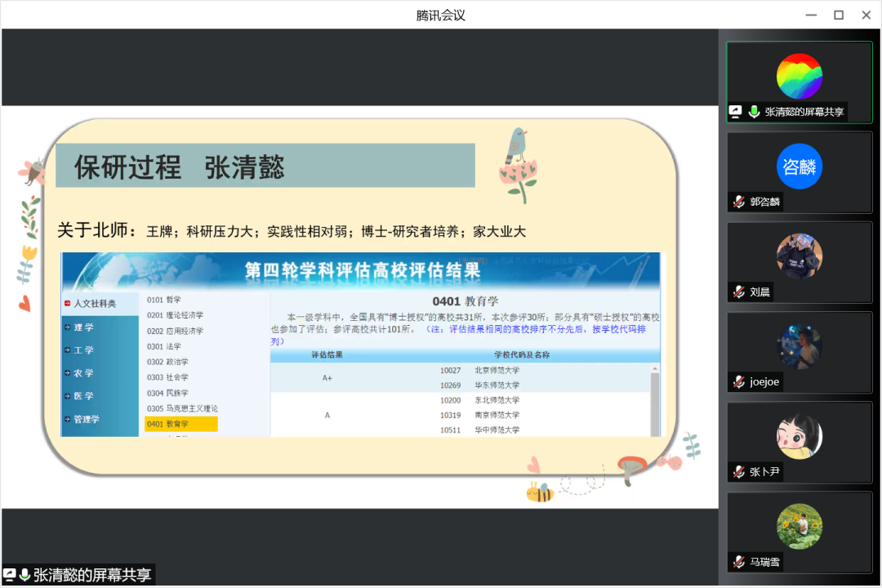Click 刘晨's muted microphone icon
This screenshot has height=588, width=882.
(738, 292)
